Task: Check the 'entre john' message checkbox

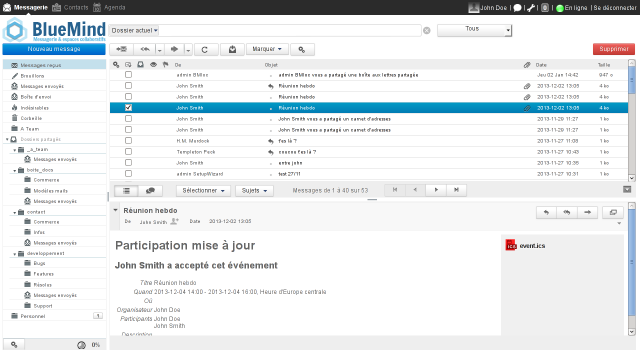Action: (128, 163)
